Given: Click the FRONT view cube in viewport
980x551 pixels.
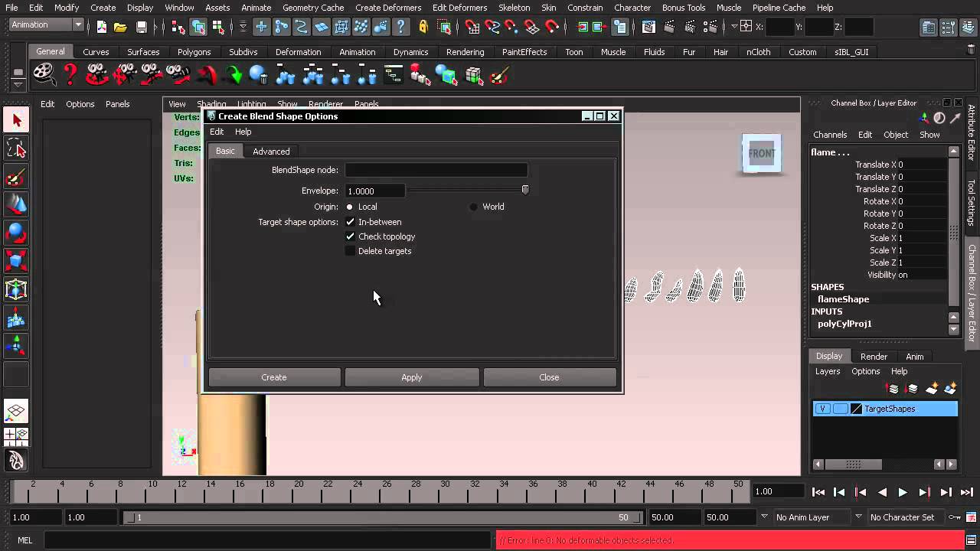Looking at the screenshot, I should coord(761,153).
